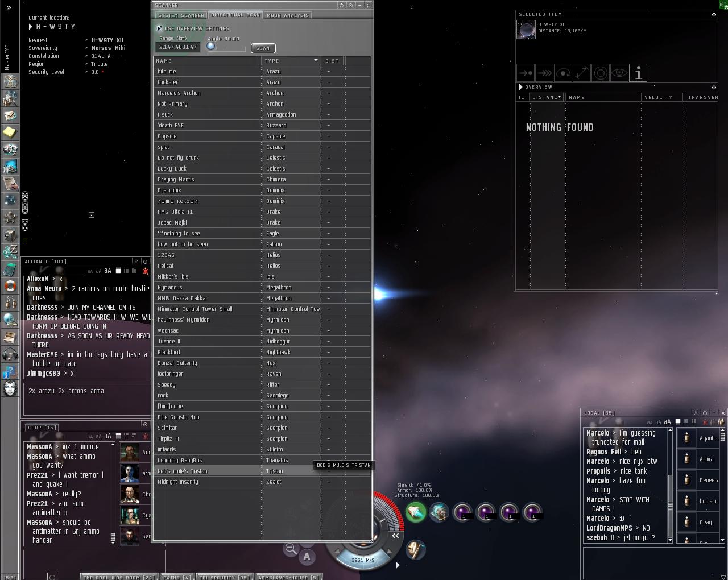Select largest font 'aA' in Local chat
This screenshot has width=728, height=580.
point(667,422)
